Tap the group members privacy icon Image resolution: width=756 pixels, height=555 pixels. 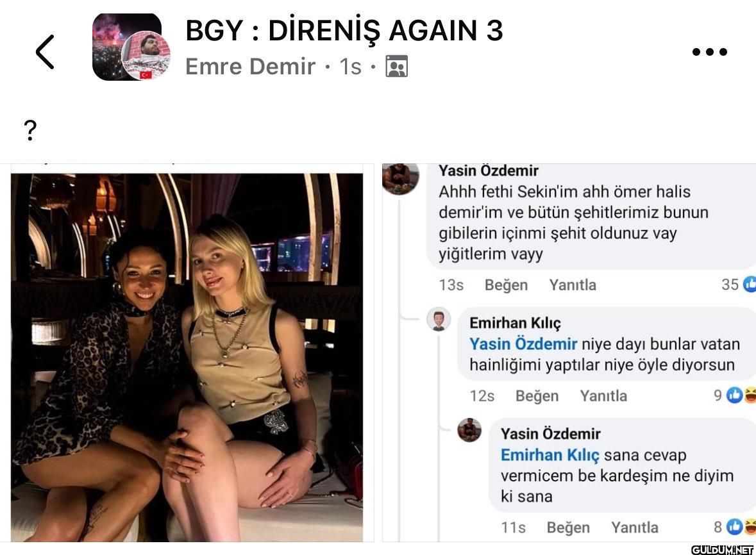[396, 67]
